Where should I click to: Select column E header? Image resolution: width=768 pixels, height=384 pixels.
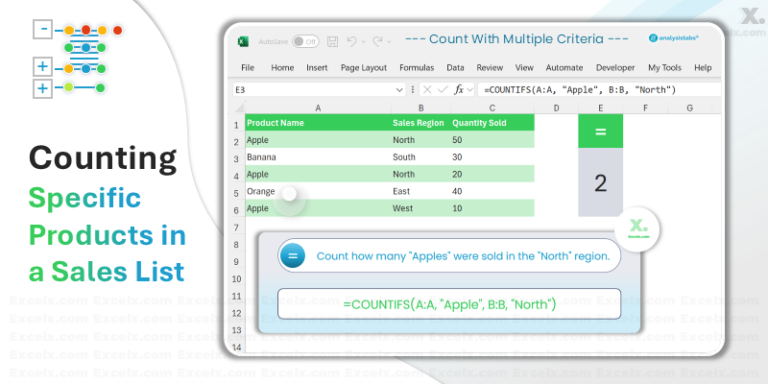pyautogui.click(x=600, y=108)
